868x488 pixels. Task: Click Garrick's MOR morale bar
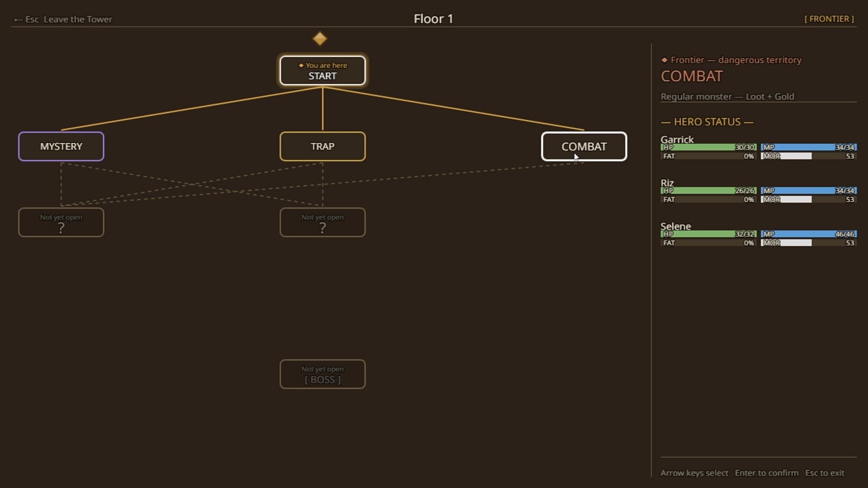pos(808,156)
